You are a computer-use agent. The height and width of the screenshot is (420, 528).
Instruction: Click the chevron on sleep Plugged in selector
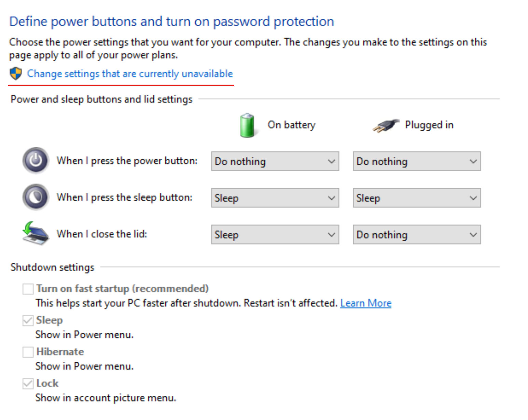(473, 198)
